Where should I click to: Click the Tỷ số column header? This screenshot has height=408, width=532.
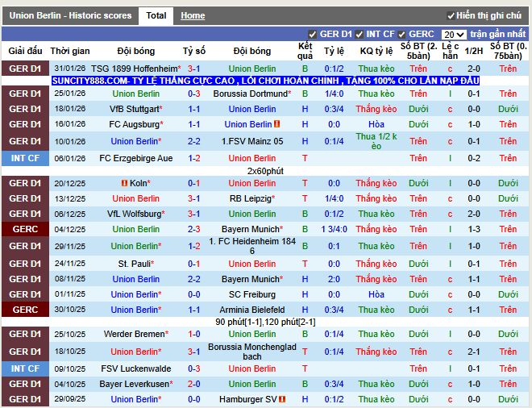[x=194, y=51]
